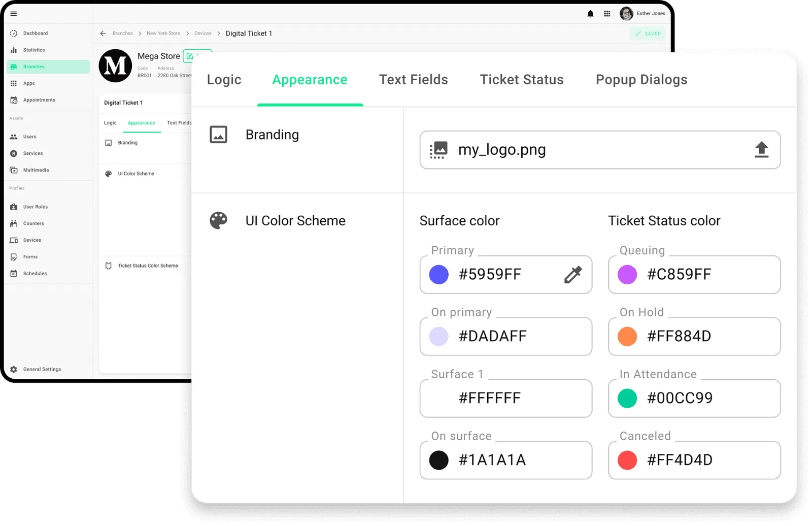Click the edit icon beside Mega Store
812x526 pixels.
point(189,56)
